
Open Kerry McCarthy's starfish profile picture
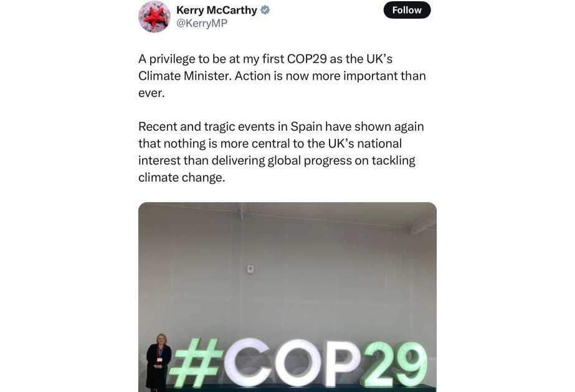[154, 16]
